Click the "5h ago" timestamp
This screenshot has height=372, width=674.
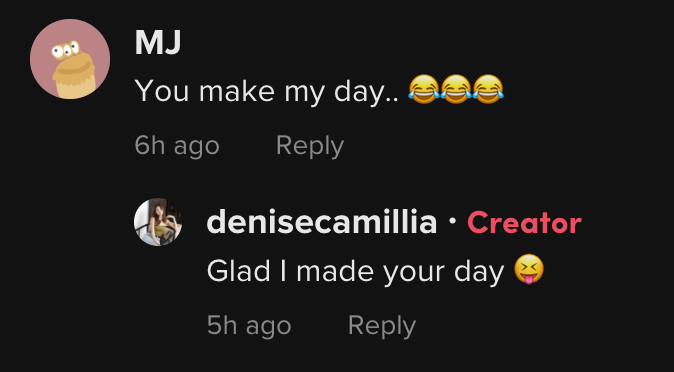[249, 326]
